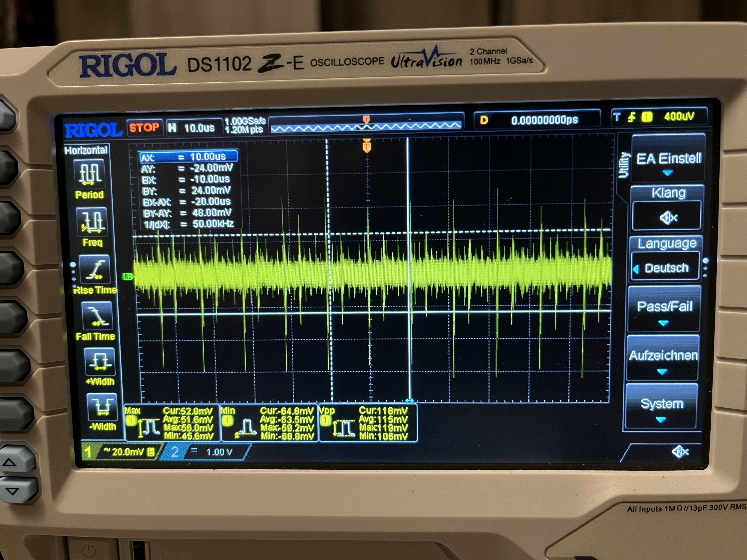747x560 pixels.
Task: Click the waveform memory overview bar
Action: point(366,128)
